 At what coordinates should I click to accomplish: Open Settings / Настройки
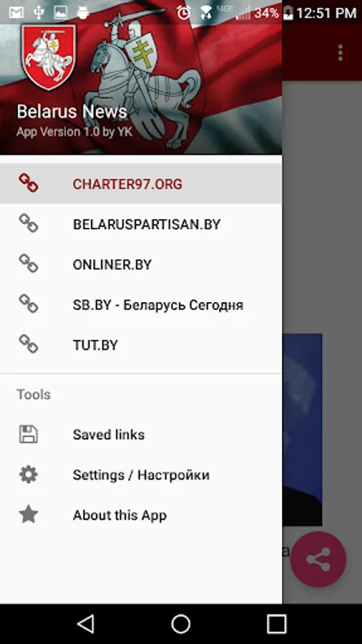(x=141, y=474)
